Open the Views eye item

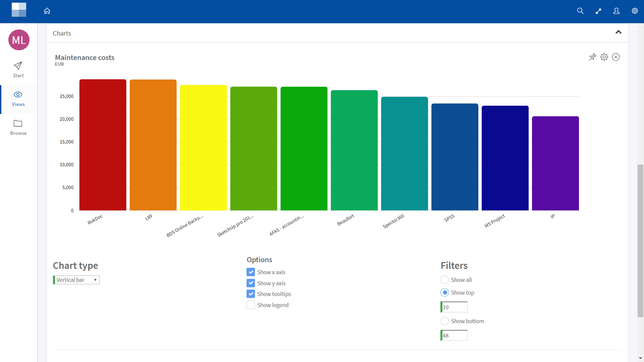point(18,99)
